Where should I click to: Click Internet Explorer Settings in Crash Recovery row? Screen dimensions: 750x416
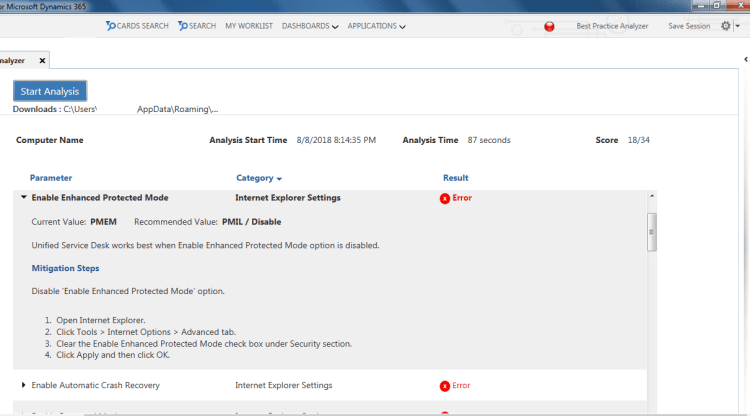point(284,385)
